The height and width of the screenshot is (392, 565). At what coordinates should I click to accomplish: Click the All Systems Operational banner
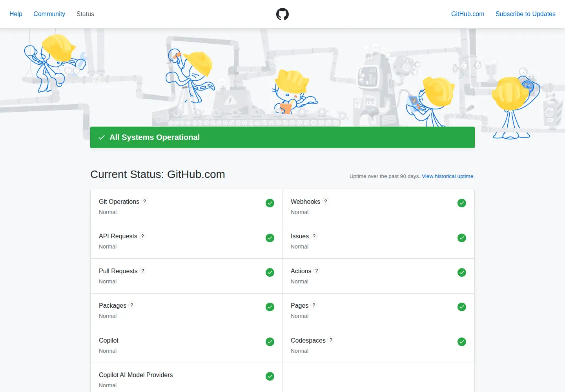(x=282, y=137)
